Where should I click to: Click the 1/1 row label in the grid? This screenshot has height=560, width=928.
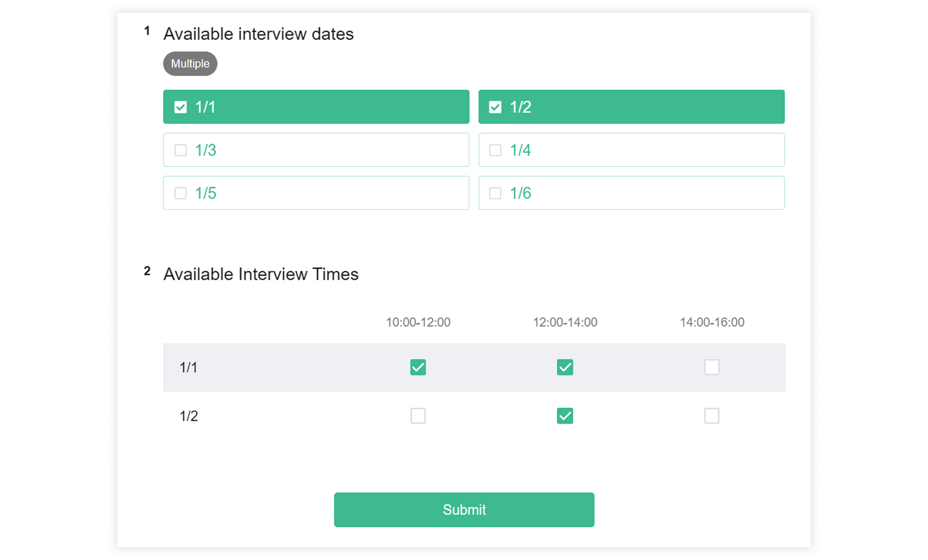click(188, 367)
